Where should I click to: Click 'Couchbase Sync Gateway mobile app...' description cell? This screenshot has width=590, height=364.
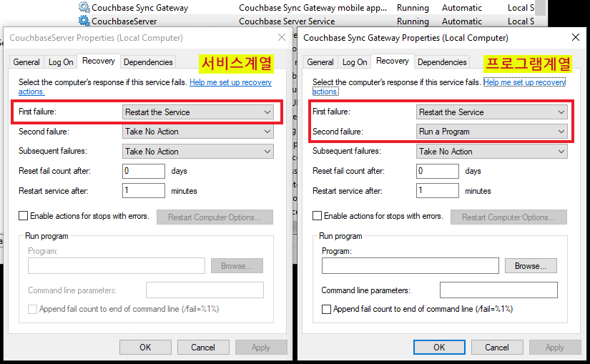(x=313, y=8)
